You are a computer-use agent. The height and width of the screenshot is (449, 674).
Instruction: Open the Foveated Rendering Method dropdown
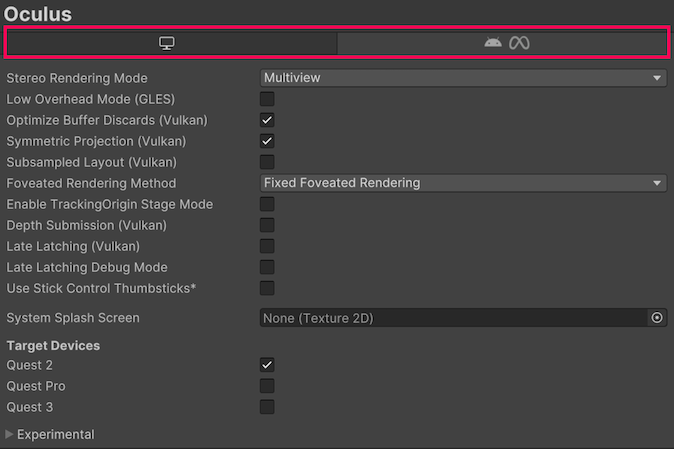point(463,183)
